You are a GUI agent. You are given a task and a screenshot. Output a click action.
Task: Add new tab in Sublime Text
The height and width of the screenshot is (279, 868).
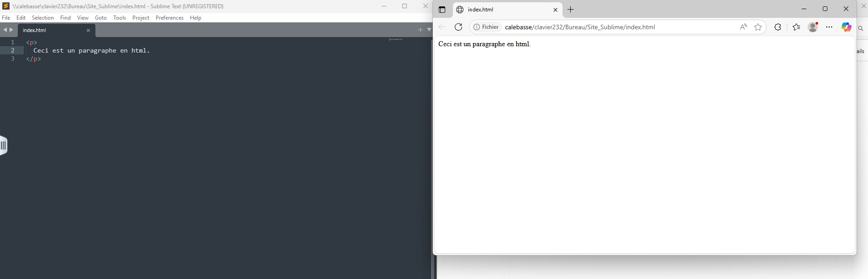(x=421, y=30)
